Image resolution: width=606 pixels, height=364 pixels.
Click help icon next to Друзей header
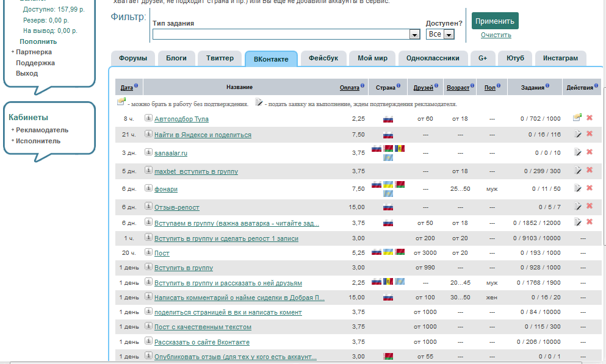[436, 86]
